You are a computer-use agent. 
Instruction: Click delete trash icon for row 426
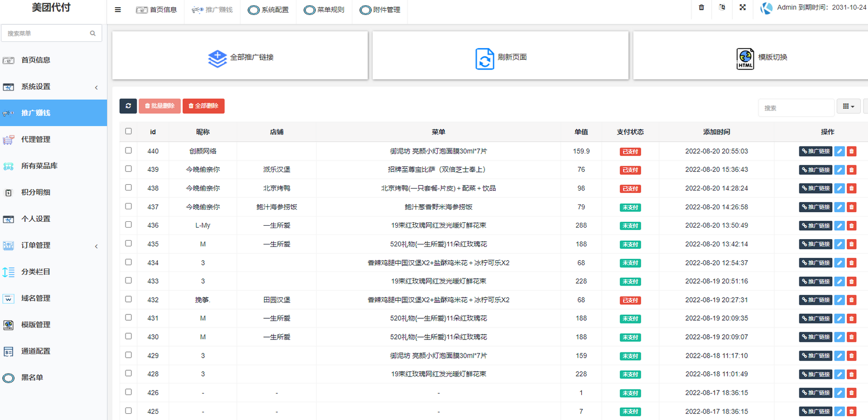(x=852, y=393)
